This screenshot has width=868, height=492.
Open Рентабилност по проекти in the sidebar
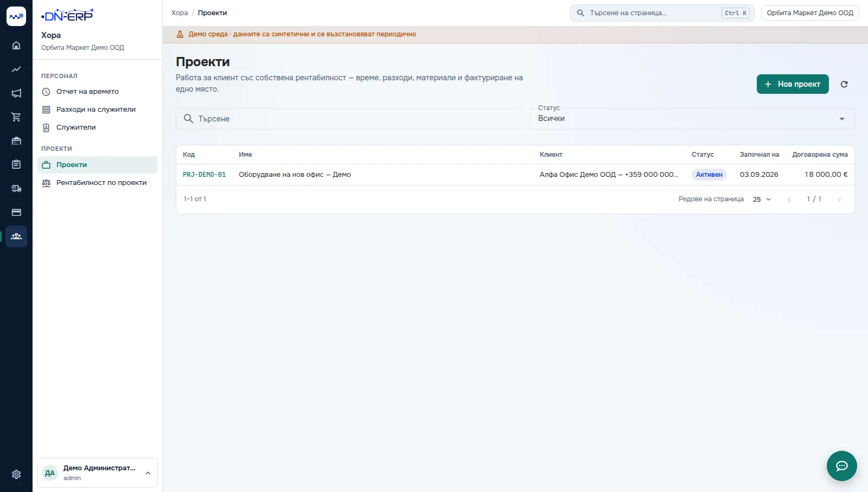pos(97,183)
